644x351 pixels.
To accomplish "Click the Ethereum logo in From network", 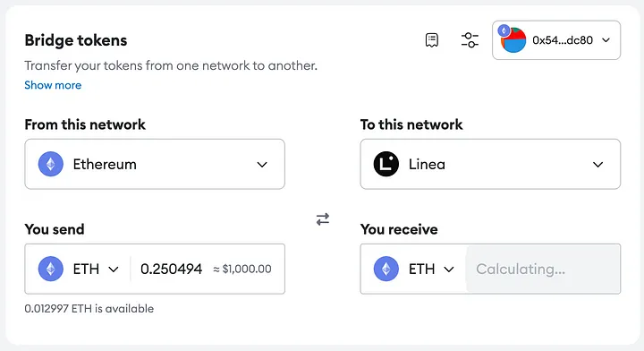I will (x=50, y=164).
